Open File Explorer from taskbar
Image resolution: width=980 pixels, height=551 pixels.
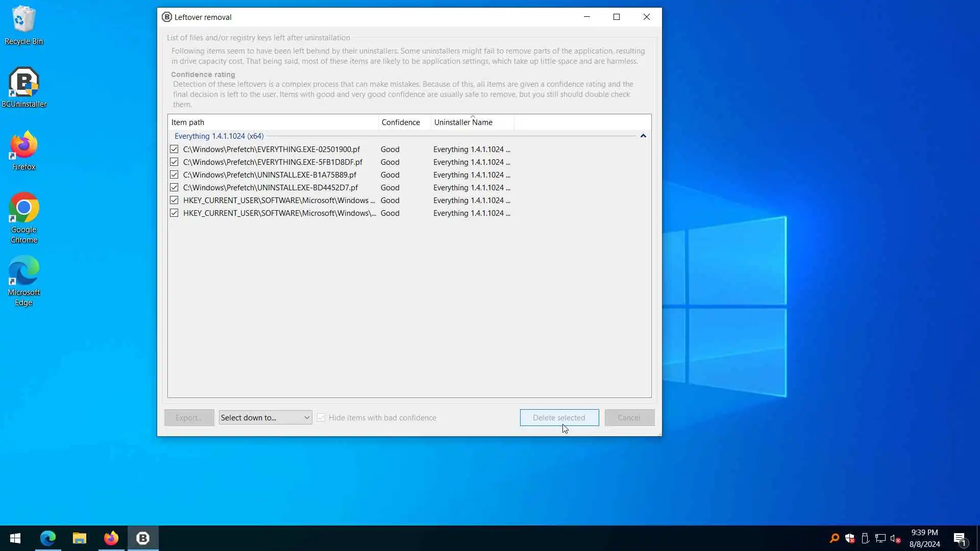[x=79, y=538]
